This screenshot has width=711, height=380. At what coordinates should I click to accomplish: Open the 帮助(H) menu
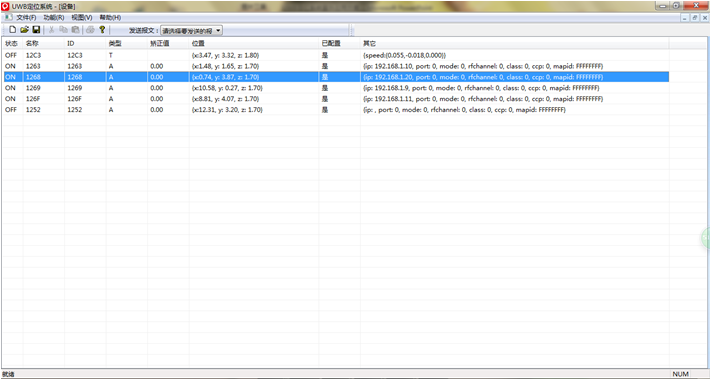coord(110,17)
